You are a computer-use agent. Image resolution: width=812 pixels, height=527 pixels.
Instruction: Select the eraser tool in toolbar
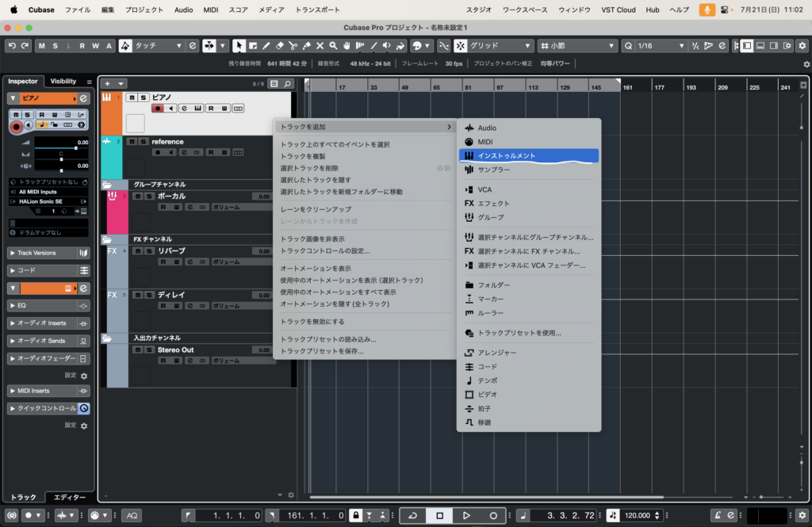(279, 46)
